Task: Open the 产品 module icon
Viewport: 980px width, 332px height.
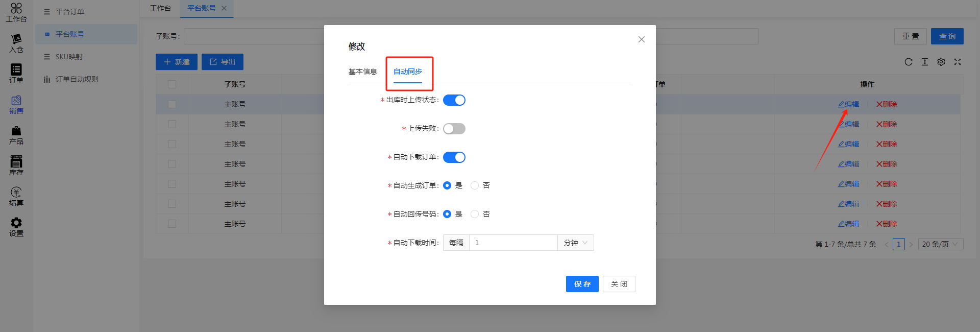Action: [16, 135]
